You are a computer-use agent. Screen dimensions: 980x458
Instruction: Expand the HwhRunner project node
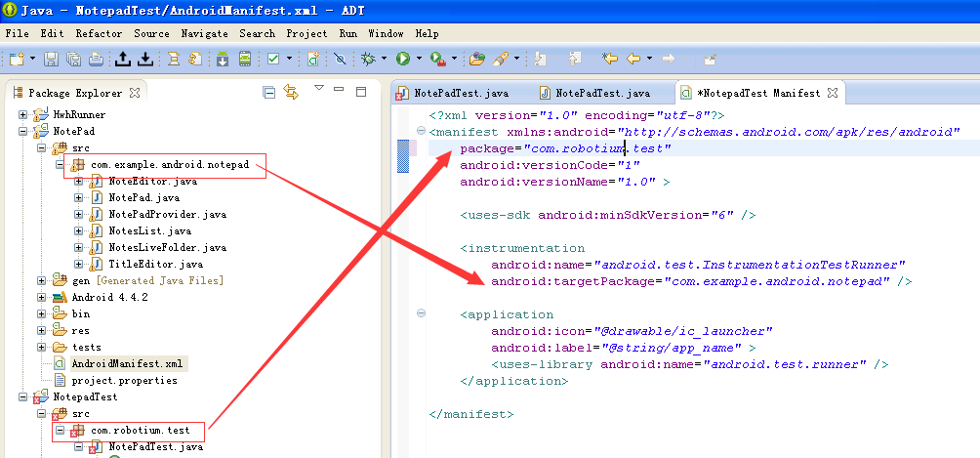pyautogui.click(x=22, y=114)
